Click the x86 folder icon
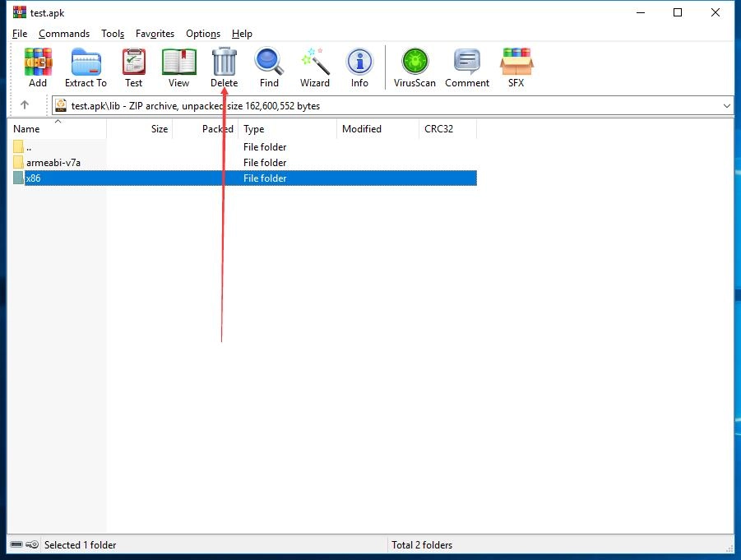The width and height of the screenshot is (741, 560). click(x=18, y=178)
